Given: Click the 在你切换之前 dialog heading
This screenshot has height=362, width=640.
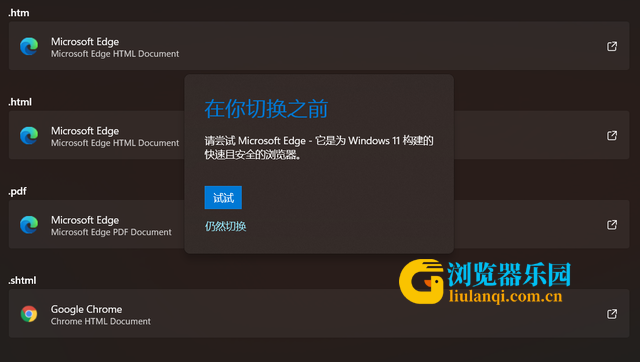Looking at the screenshot, I should 266,109.
